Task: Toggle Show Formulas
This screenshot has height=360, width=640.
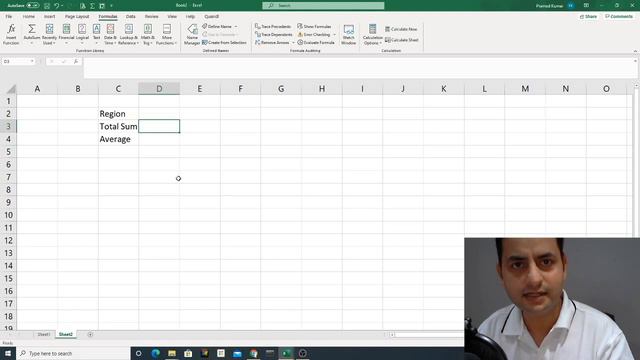Action: (x=314, y=26)
